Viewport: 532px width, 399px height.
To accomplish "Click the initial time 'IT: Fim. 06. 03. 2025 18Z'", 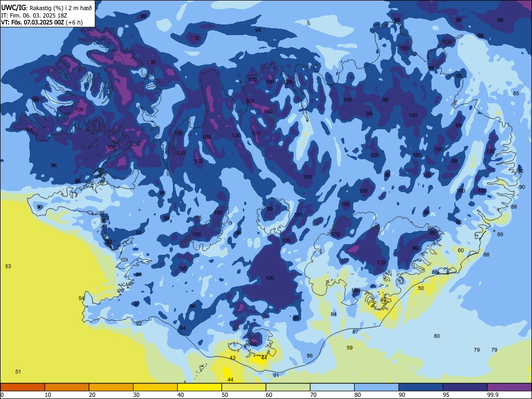I will click(34, 15).
